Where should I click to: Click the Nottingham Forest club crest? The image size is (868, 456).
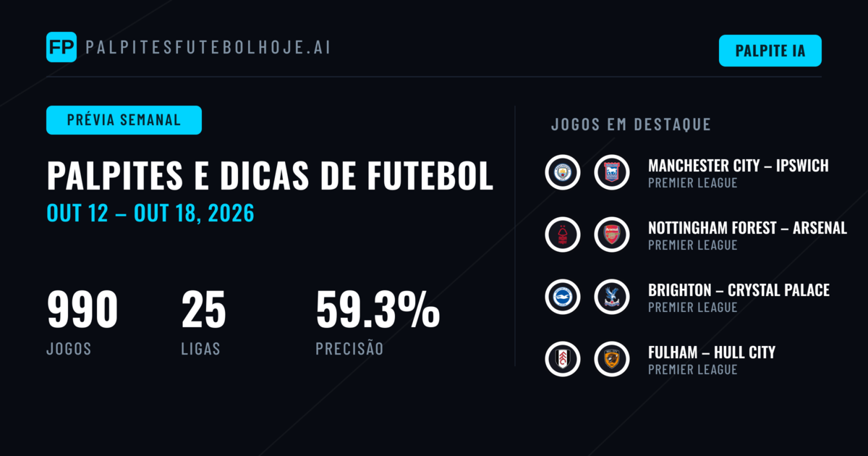pos(563,235)
